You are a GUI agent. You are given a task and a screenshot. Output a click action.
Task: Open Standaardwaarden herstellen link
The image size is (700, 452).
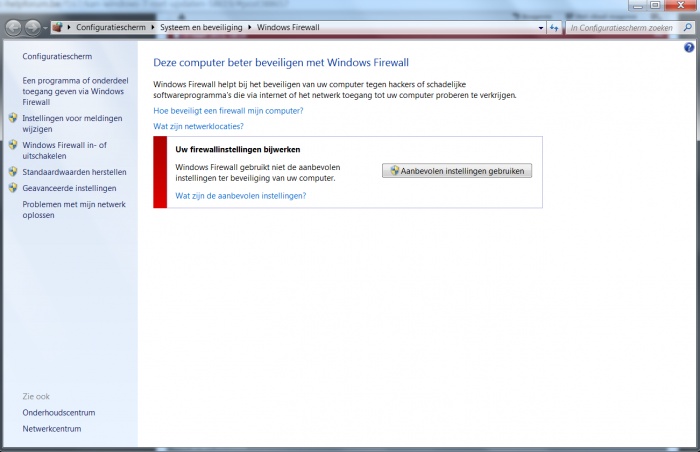tap(74, 172)
